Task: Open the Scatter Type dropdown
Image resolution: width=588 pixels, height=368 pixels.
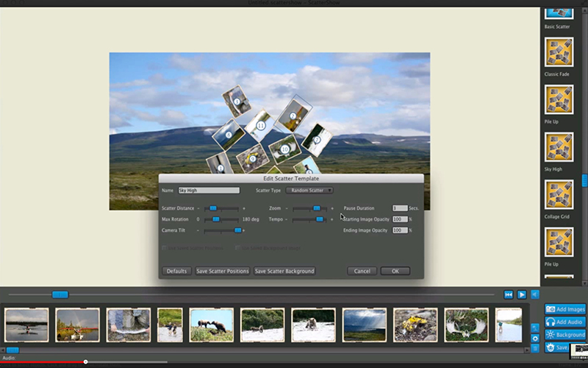Action: point(309,191)
